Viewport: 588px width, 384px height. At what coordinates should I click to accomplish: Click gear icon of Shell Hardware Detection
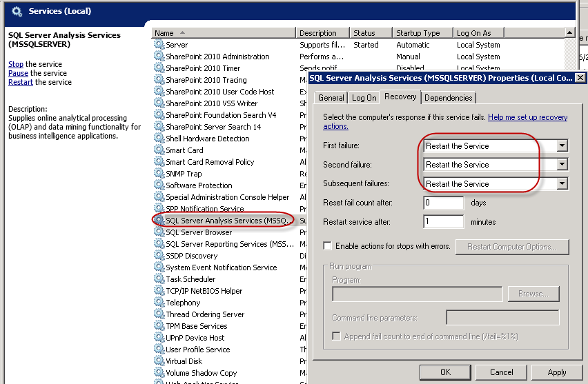(x=159, y=139)
